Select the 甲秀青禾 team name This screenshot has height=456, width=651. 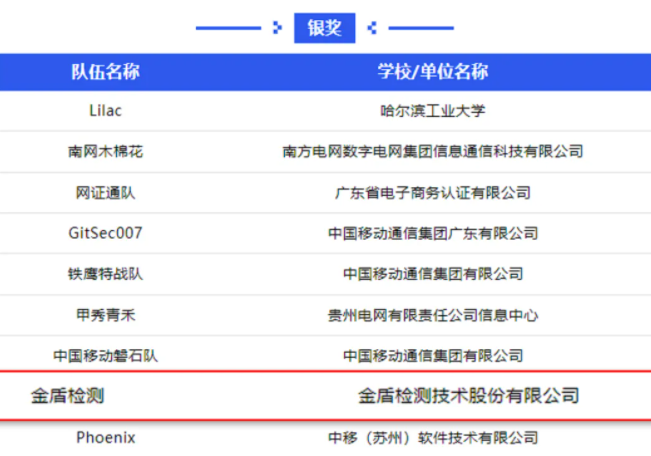coord(105,315)
